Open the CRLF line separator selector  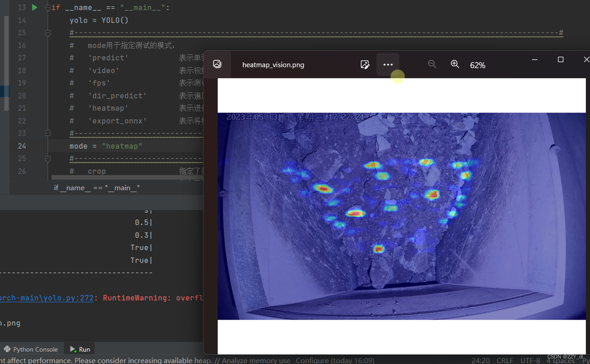tap(504, 360)
